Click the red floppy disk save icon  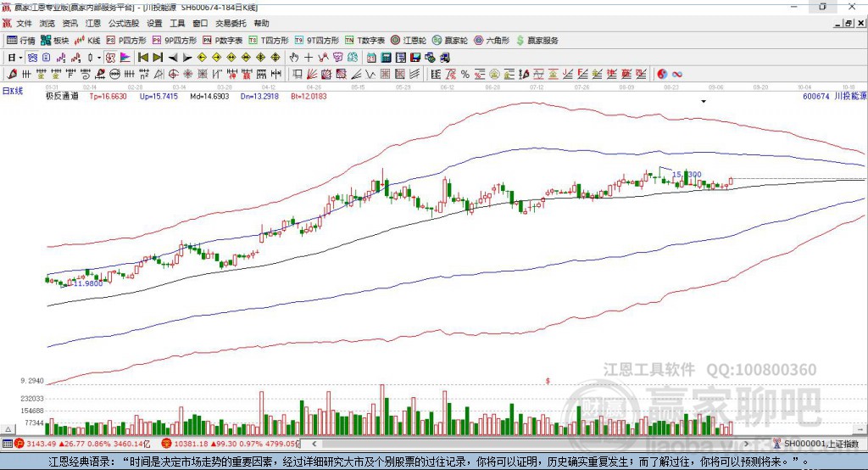tap(415, 58)
